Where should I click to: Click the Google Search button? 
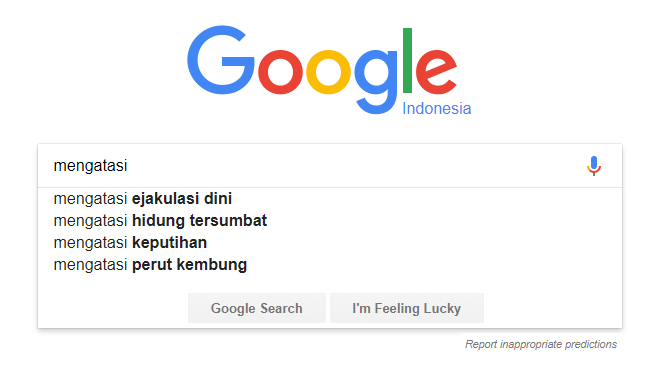click(x=257, y=308)
